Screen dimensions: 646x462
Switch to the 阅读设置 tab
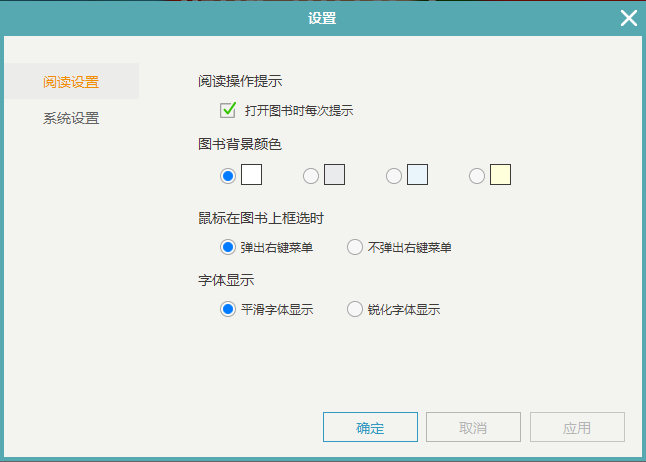pos(71,82)
